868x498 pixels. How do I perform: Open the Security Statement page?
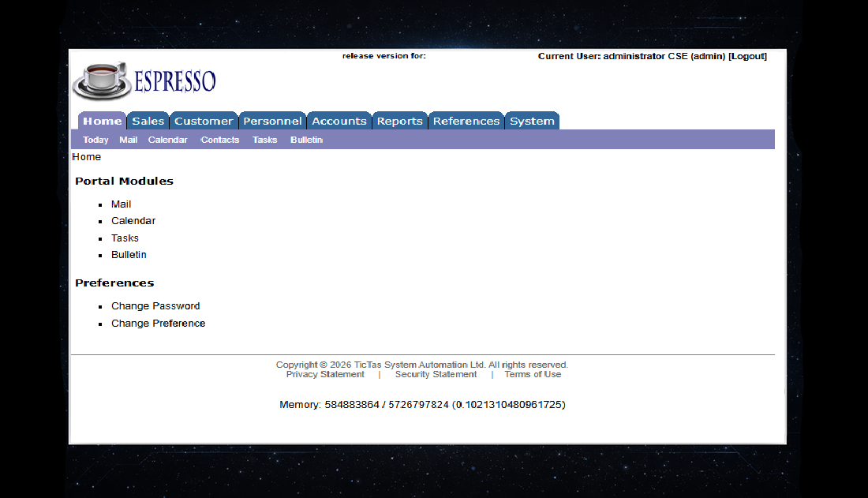(436, 373)
